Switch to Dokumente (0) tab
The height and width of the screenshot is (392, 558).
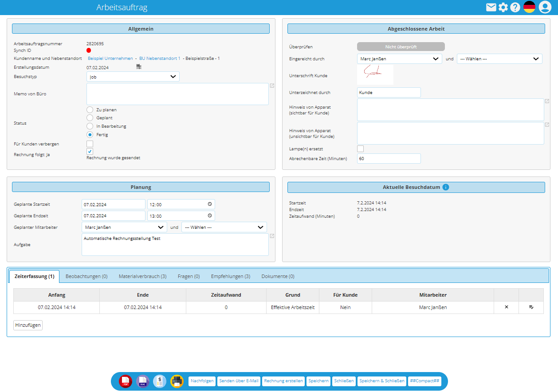(278, 276)
